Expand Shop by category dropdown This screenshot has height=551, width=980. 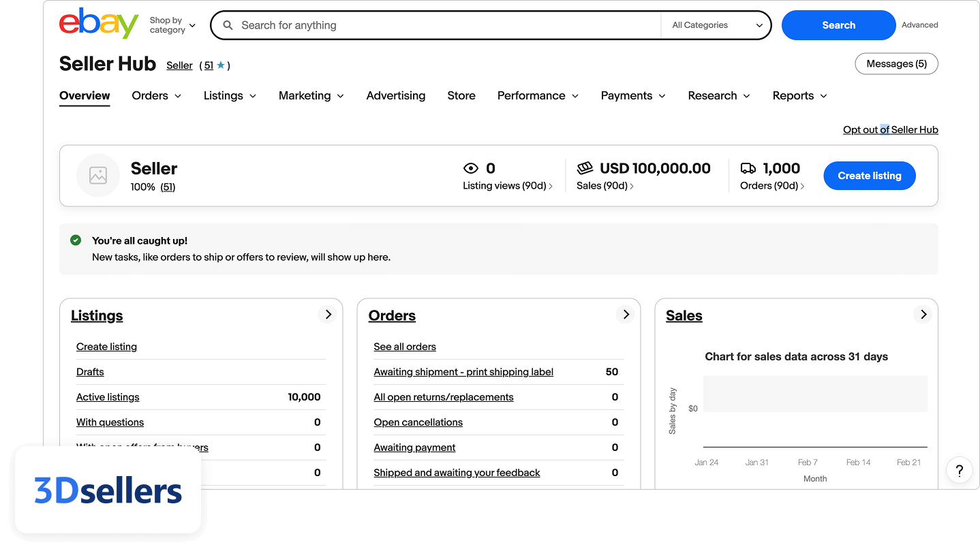click(172, 25)
